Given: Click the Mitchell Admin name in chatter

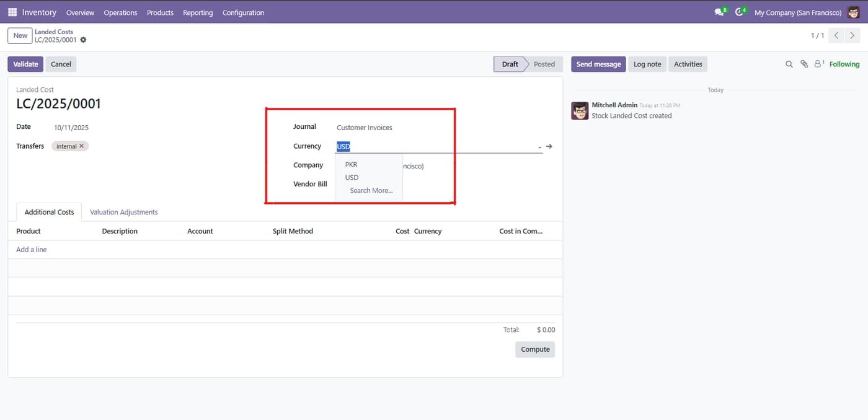Looking at the screenshot, I should coord(614,105).
